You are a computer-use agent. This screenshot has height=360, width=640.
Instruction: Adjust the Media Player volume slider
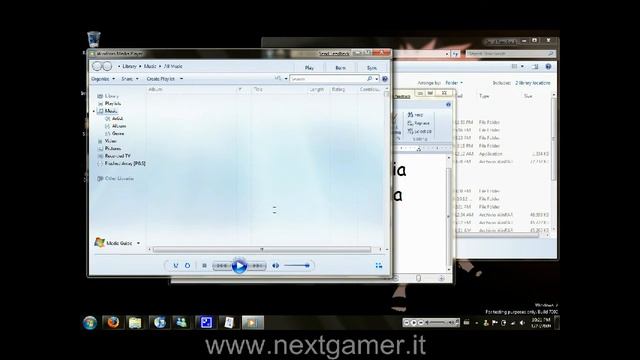click(x=297, y=266)
